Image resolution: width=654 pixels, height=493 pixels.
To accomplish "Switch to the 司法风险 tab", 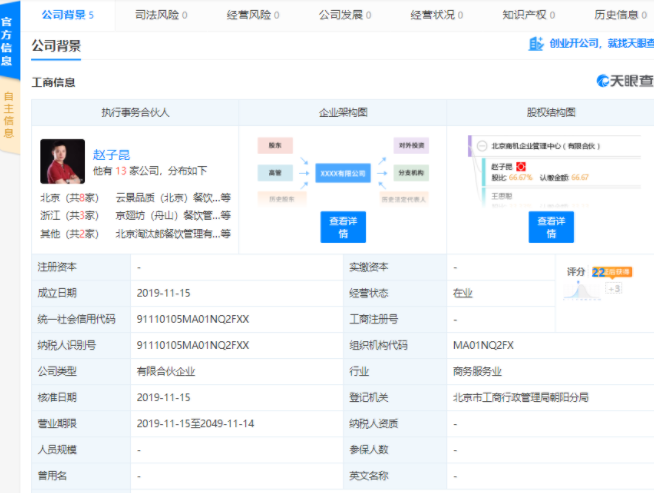I will click(x=161, y=15).
